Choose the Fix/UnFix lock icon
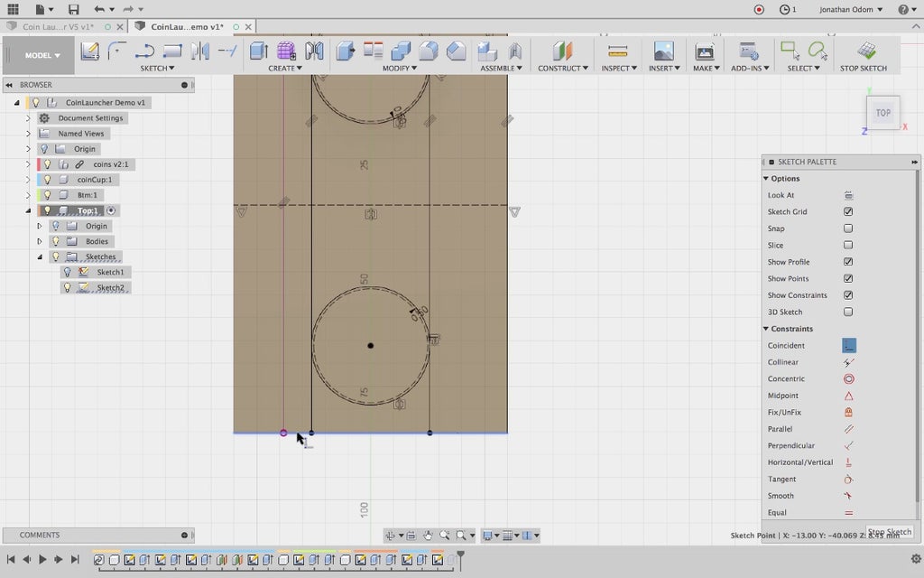This screenshot has height=578, width=924. pyautogui.click(x=848, y=413)
